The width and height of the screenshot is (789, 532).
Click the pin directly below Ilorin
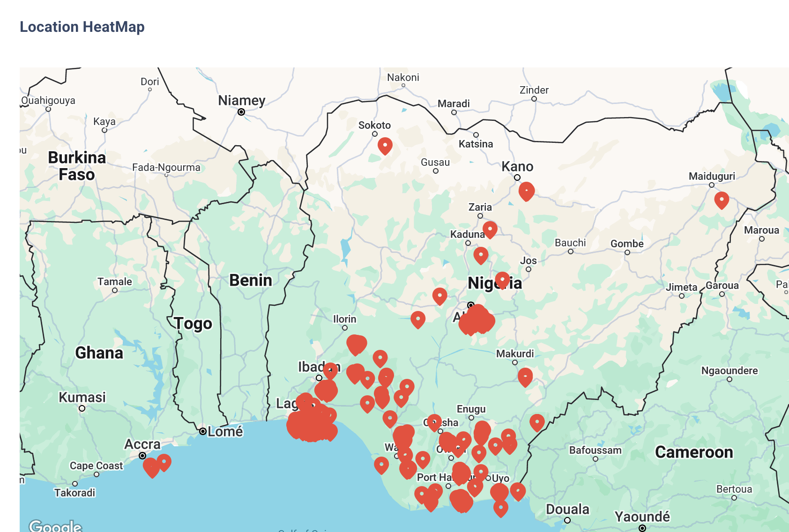click(356, 345)
